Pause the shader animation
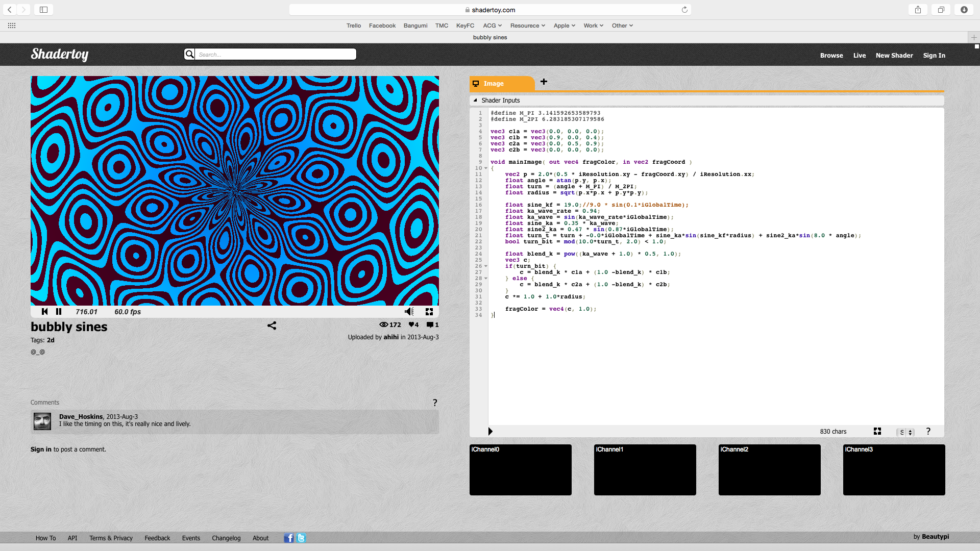980x551 pixels. pyautogui.click(x=59, y=312)
